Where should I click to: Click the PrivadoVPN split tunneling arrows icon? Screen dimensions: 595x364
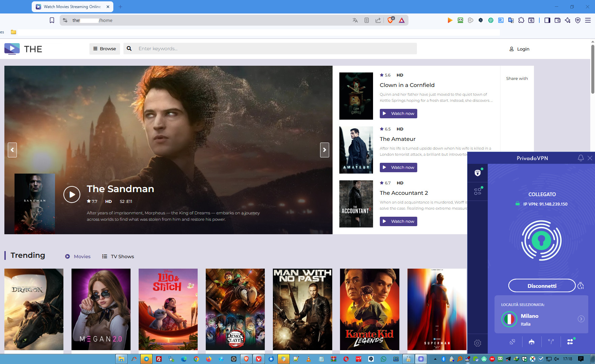point(551,342)
